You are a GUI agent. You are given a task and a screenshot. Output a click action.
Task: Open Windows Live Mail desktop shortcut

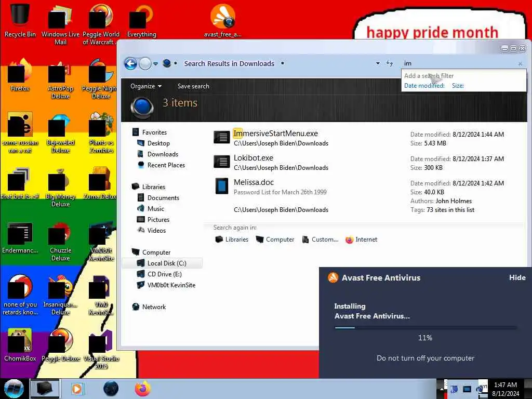[60, 24]
